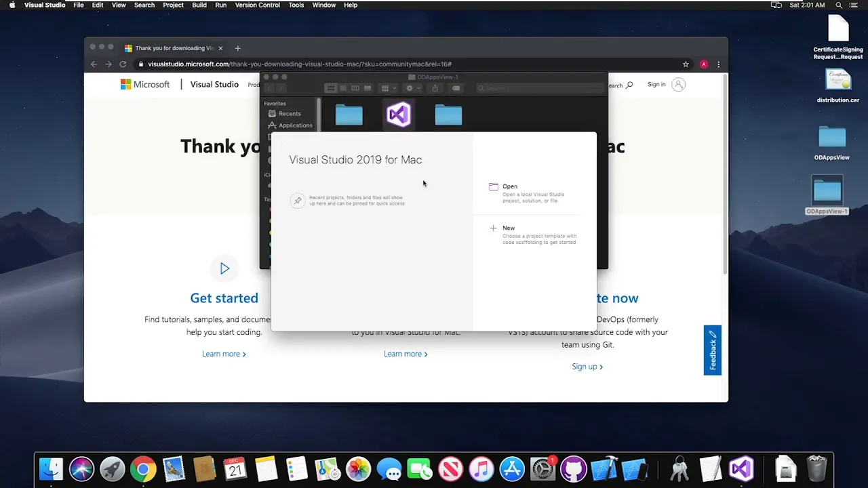Close the 'Thank you for downloading' tab
The width and height of the screenshot is (868, 488).
[x=220, y=48]
